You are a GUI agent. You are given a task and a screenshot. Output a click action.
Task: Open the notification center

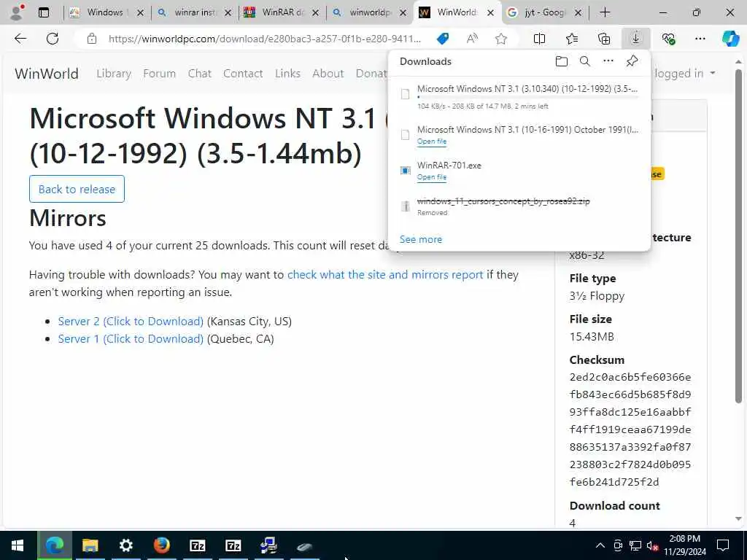723,545
